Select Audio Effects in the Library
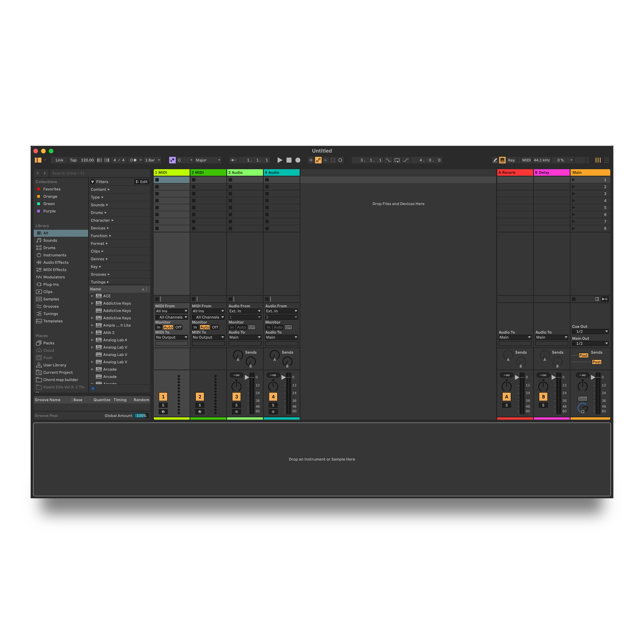This screenshot has width=644, height=644. 56,262
